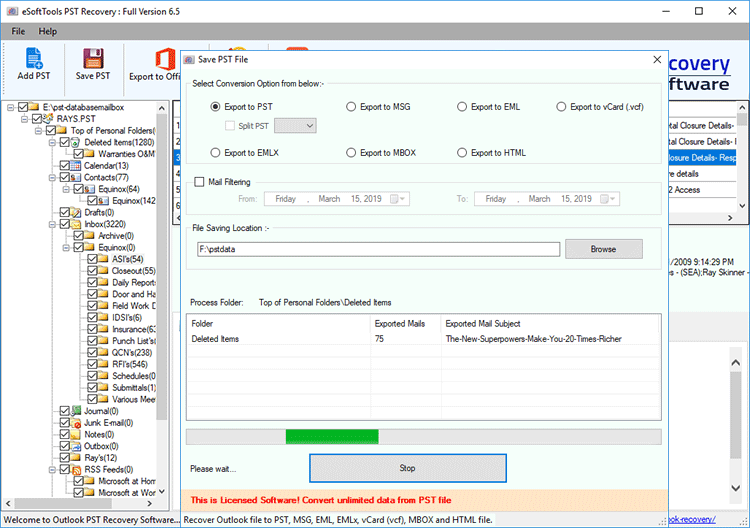Tick the Split PST checkbox
The width and height of the screenshot is (750, 528).
pyautogui.click(x=230, y=126)
